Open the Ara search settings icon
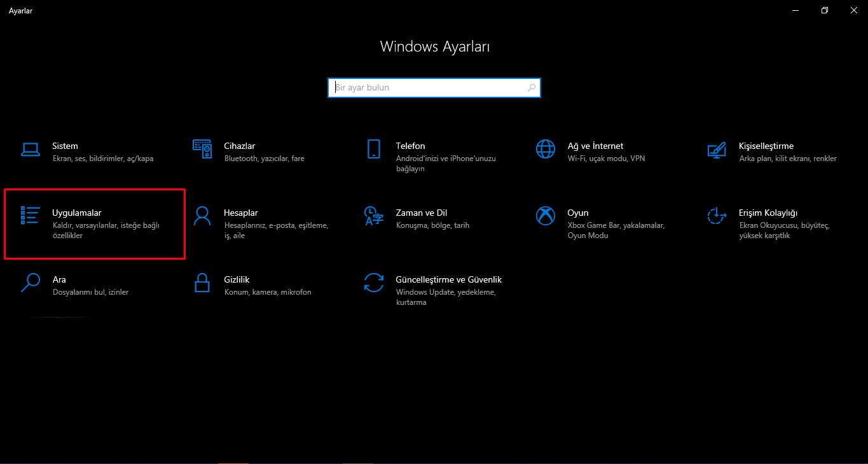 coord(31,283)
